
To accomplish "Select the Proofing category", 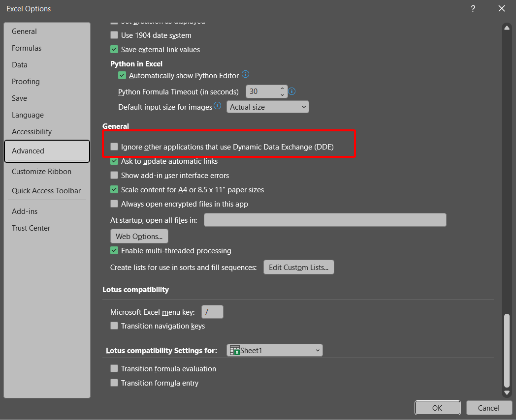I will click(47, 82).
